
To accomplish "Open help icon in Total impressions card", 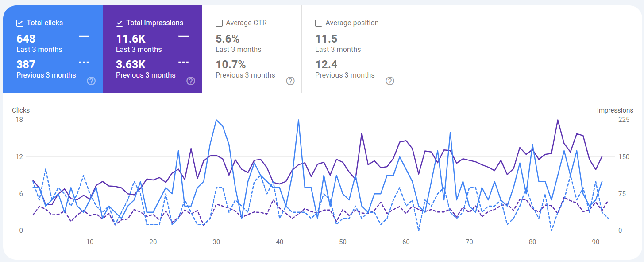I will tap(191, 81).
